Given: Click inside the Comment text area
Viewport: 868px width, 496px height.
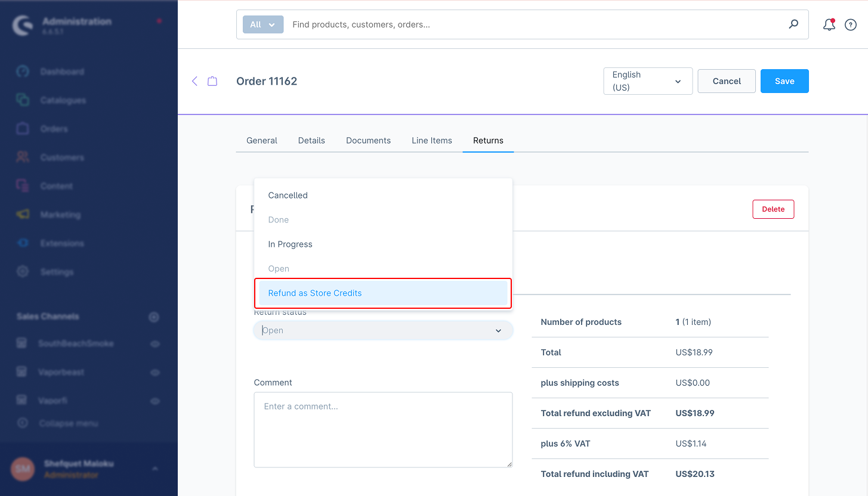Looking at the screenshot, I should [x=382, y=429].
